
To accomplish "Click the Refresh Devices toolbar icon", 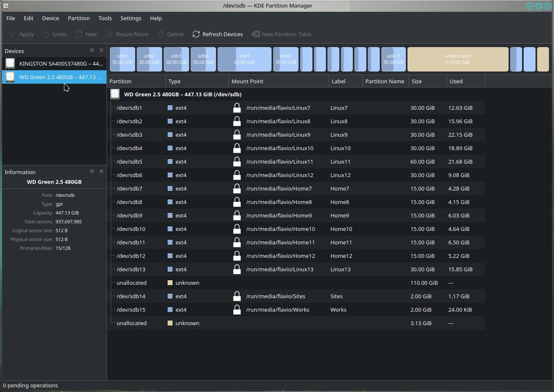I will (x=196, y=34).
